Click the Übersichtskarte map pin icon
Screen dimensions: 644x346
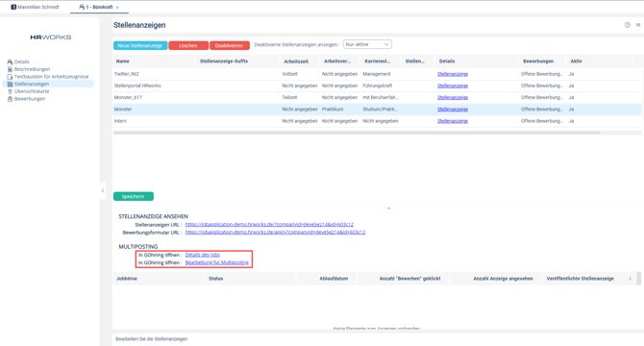pos(10,91)
